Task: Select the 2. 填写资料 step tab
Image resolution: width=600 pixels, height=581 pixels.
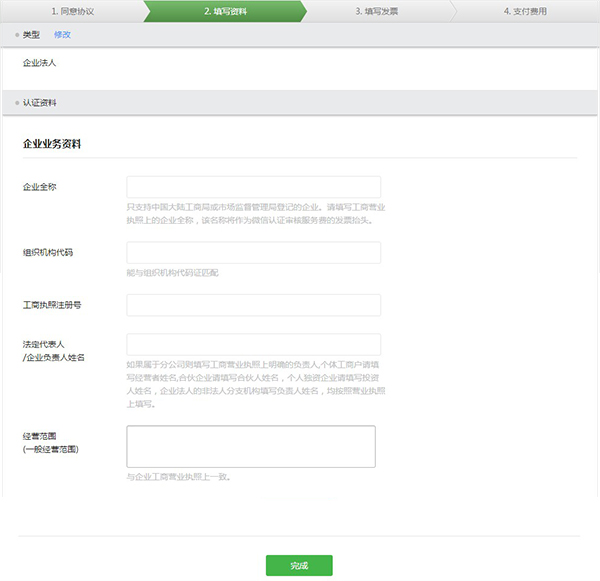Action: tap(225, 11)
